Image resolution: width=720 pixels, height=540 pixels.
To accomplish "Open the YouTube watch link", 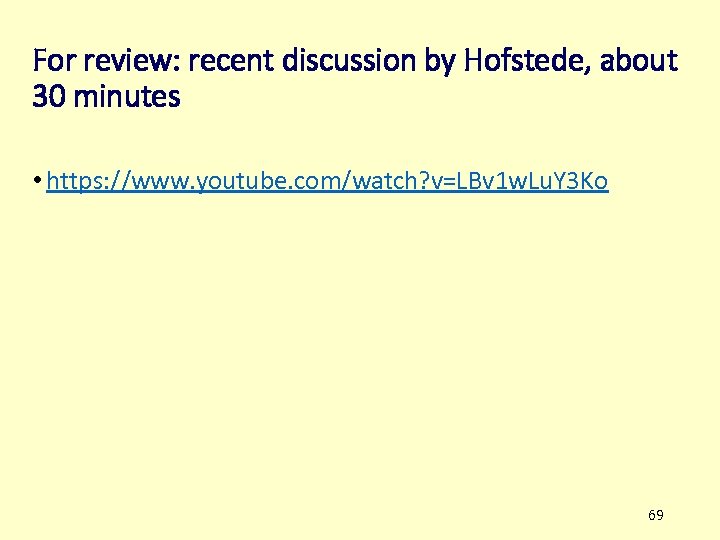I will pyautogui.click(x=327, y=181).
